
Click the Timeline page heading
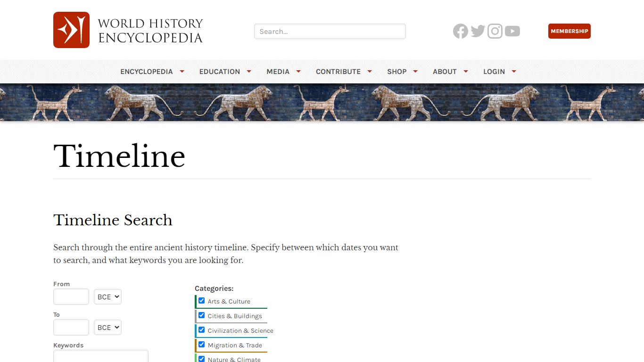click(119, 156)
